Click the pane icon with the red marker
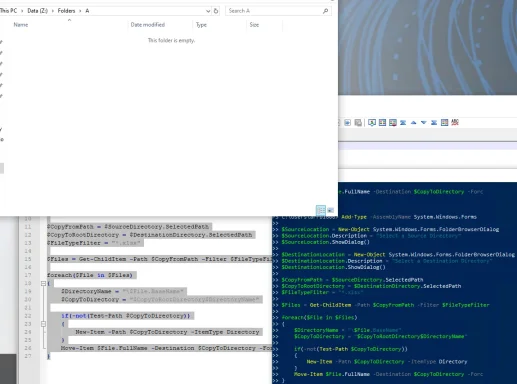This screenshot has height=384, width=517. 393,123
